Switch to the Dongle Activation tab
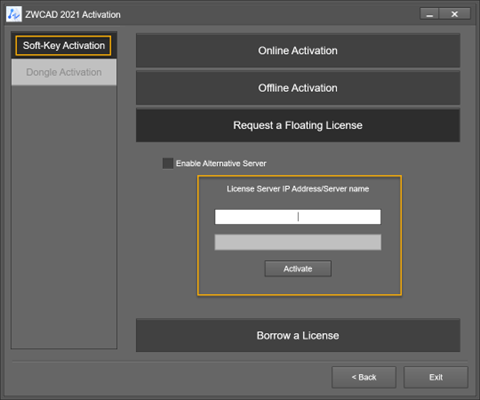The height and width of the screenshot is (400, 480). point(64,72)
